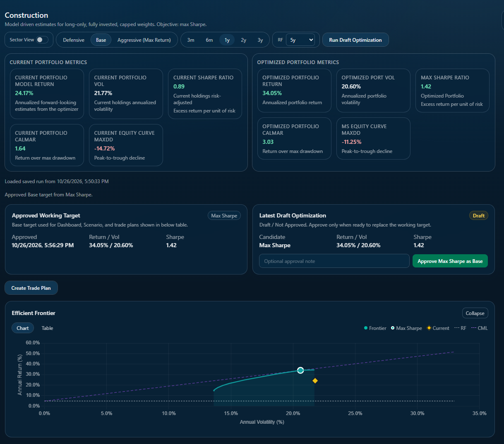
Task: Click current Sharpe ratio value 0.89
Action: point(179,87)
